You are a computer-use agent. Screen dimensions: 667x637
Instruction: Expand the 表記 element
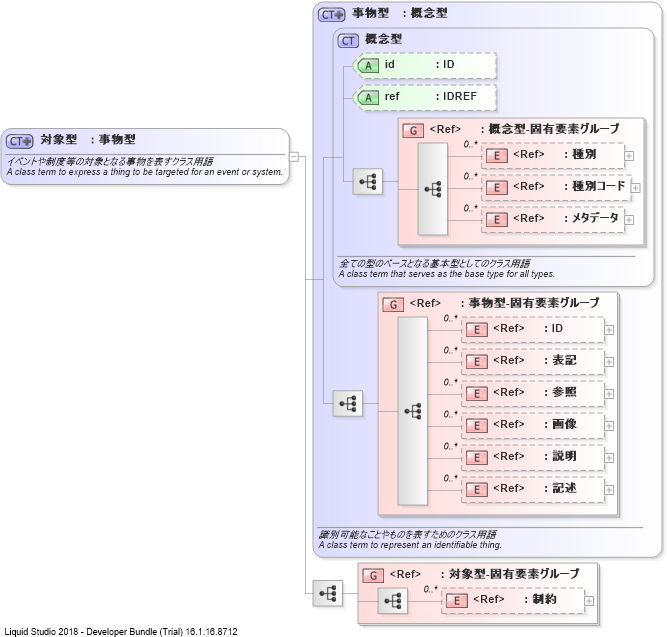pos(609,362)
